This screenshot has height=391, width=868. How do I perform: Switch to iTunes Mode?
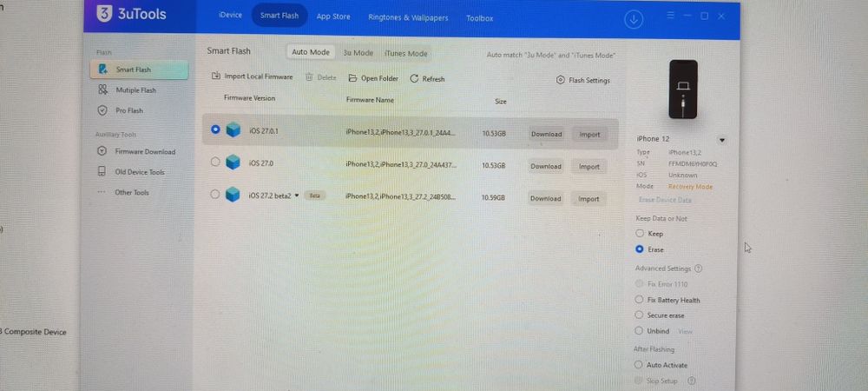(406, 54)
